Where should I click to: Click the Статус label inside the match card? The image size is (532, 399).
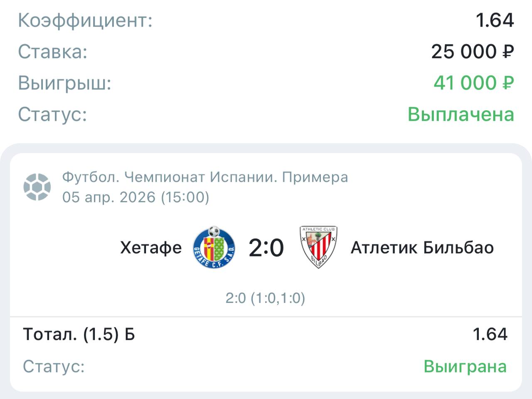pos(54,367)
